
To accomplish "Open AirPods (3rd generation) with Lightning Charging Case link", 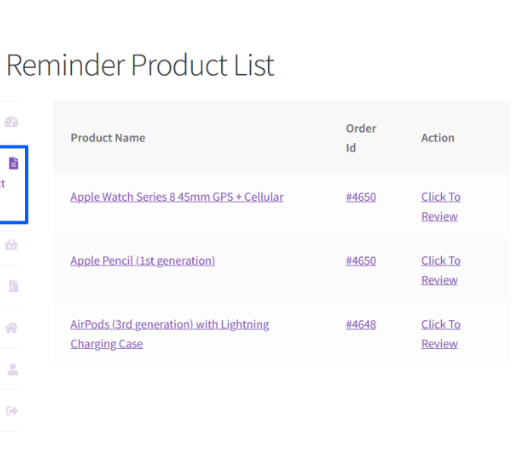I will pos(170,334).
